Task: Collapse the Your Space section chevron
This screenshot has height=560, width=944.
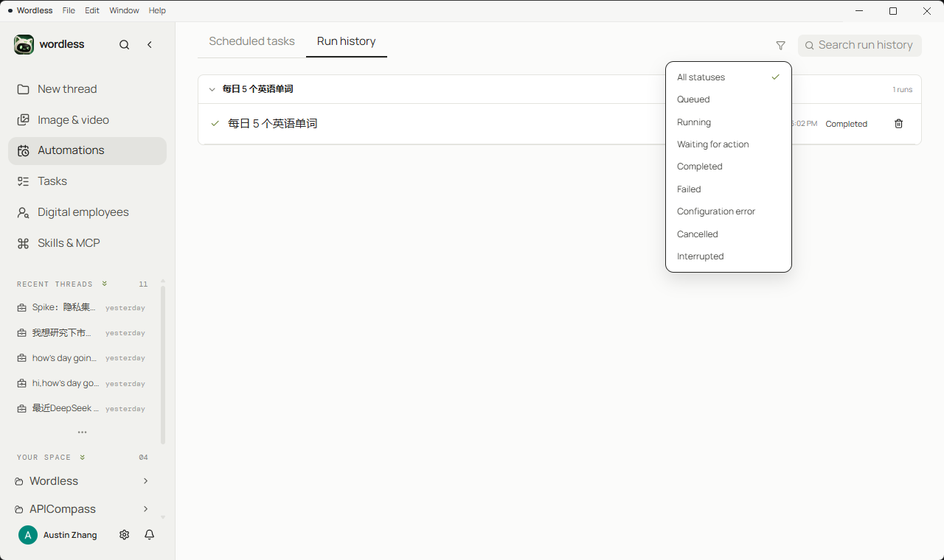Action: 83,457
